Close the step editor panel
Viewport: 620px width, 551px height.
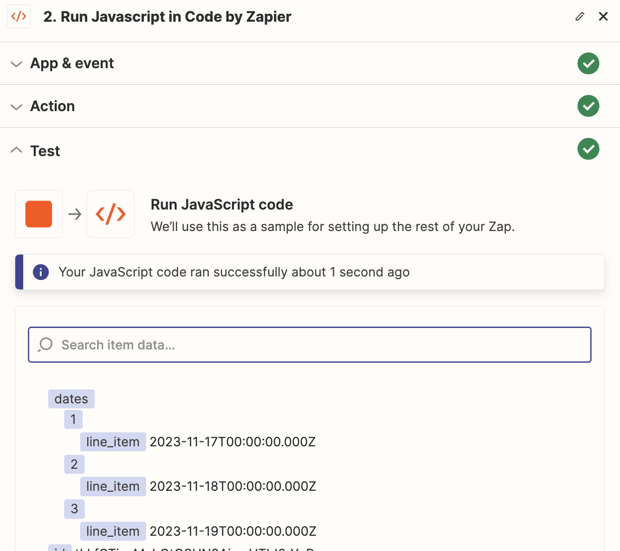tap(603, 17)
